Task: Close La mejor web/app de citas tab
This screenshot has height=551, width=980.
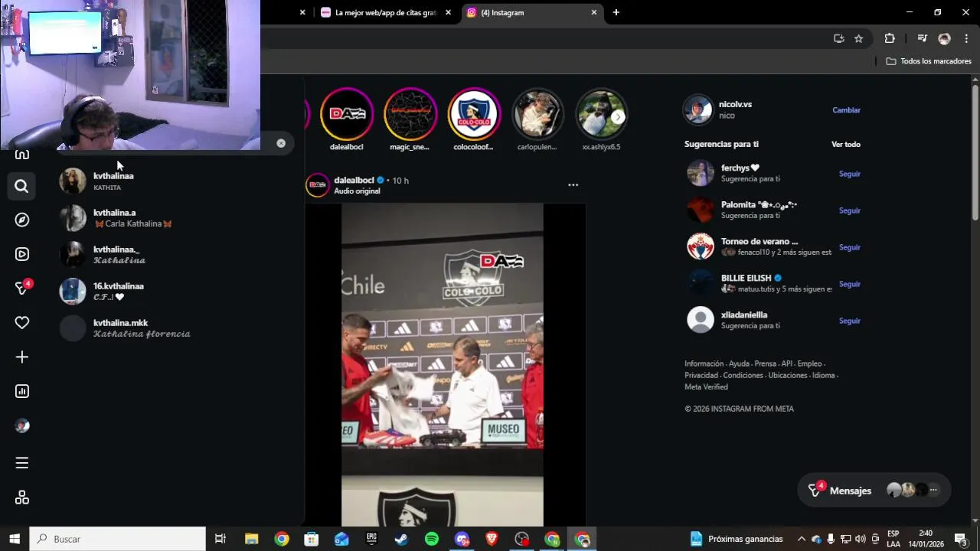Action: coord(448,12)
